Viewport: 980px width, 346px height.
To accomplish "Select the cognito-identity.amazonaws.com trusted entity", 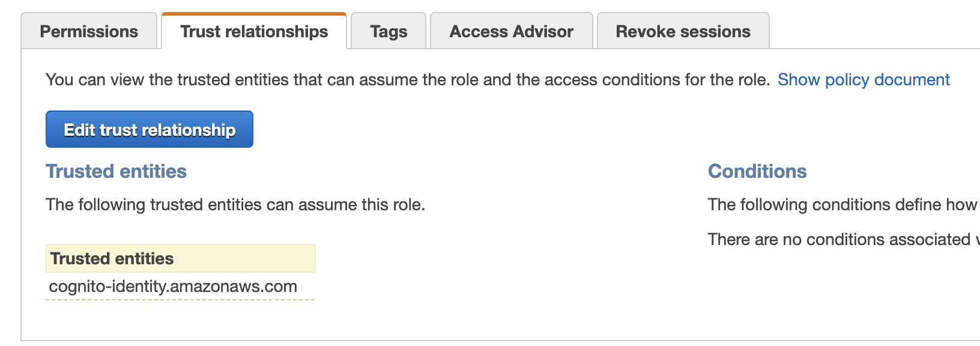I will 173,287.
